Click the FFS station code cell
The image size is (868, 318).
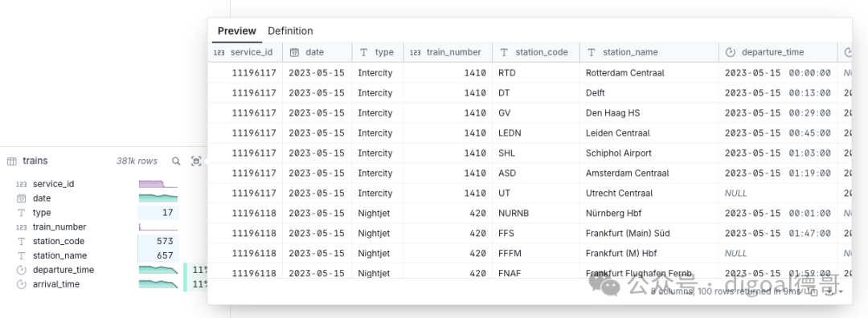click(x=536, y=234)
